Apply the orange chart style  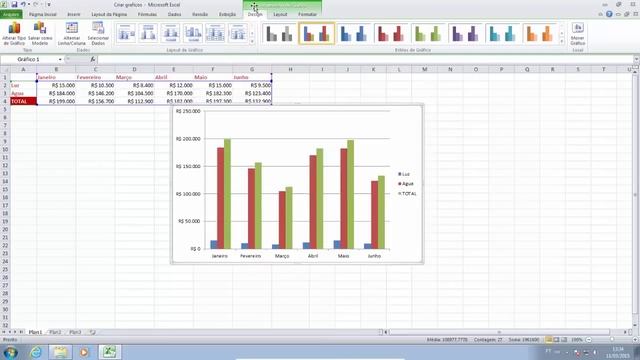pos(539,33)
